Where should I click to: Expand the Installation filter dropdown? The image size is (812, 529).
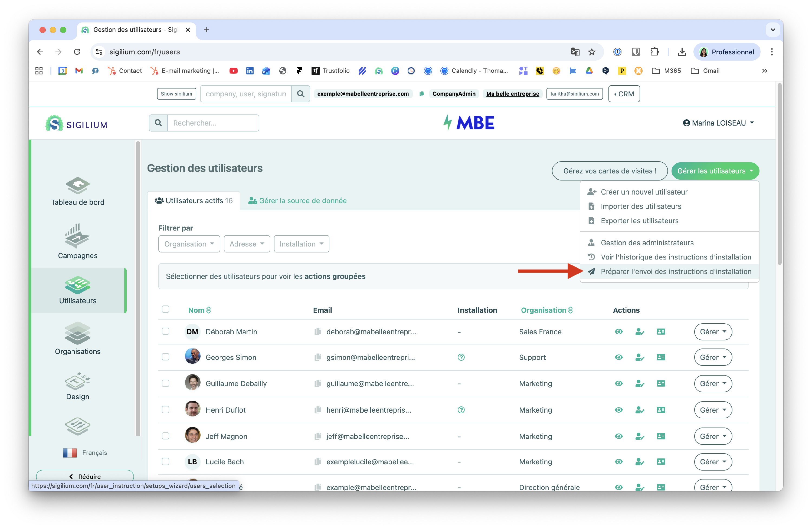301,244
